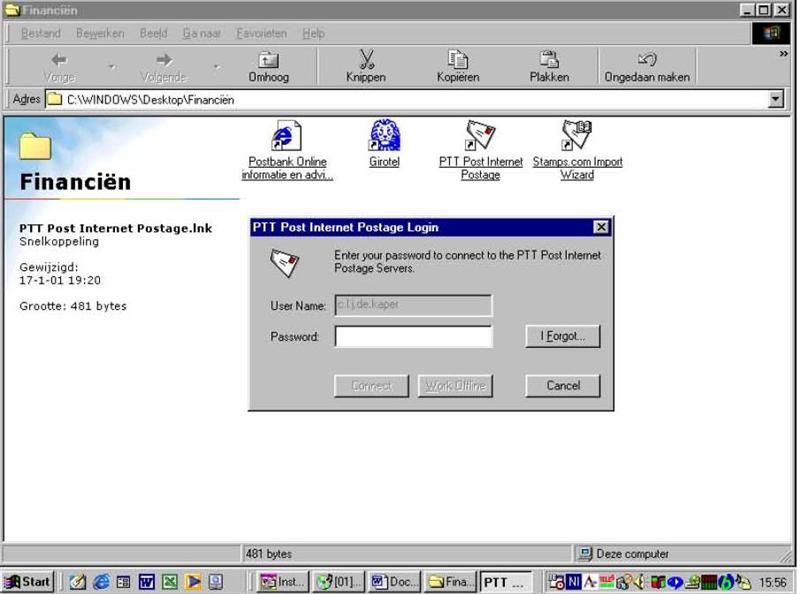The image size is (800, 594).
Task: Open the Favorieten menu
Action: click(x=261, y=33)
